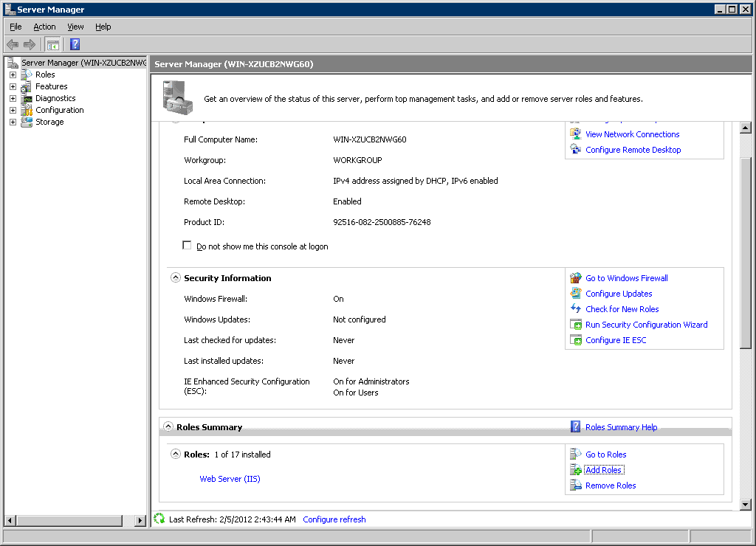Expand the Storage tree node
756x546 pixels.
click(13, 122)
